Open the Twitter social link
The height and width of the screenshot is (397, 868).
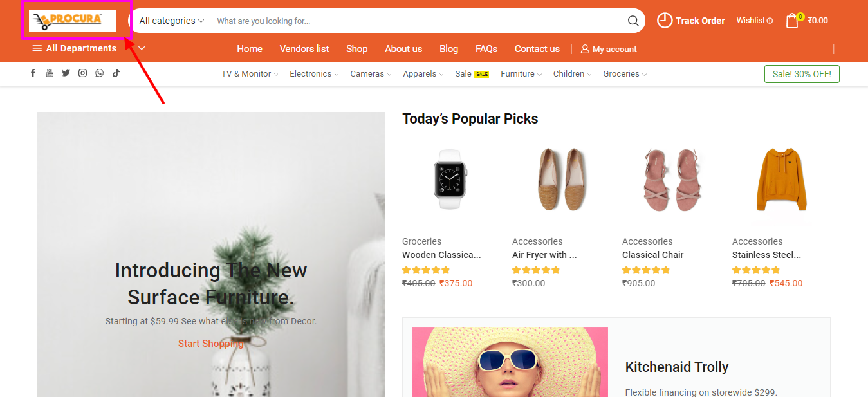click(x=66, y=73)
